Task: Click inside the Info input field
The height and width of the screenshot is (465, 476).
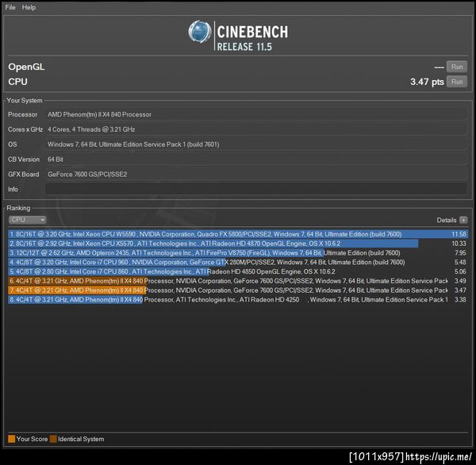Action: tap(256, 189)
